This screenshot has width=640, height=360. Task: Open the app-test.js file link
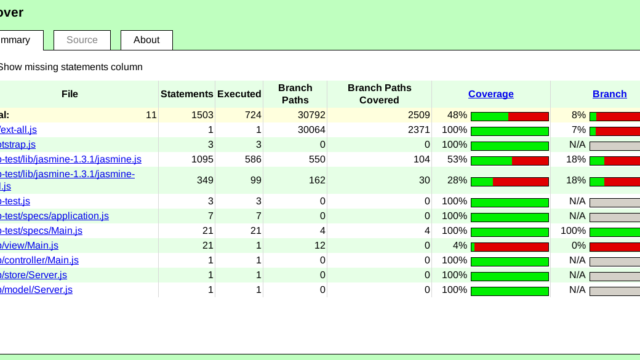(x=15, y=201)
